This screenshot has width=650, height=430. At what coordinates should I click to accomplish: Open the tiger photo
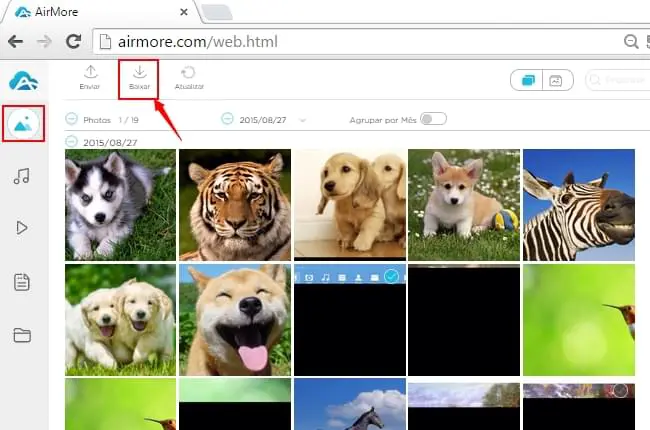click(235, 205)
